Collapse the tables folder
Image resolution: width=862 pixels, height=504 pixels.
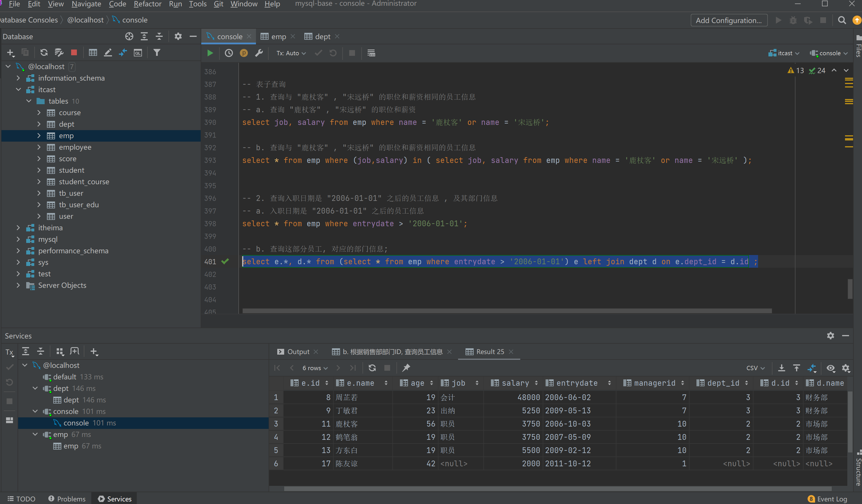coord(29,101)
